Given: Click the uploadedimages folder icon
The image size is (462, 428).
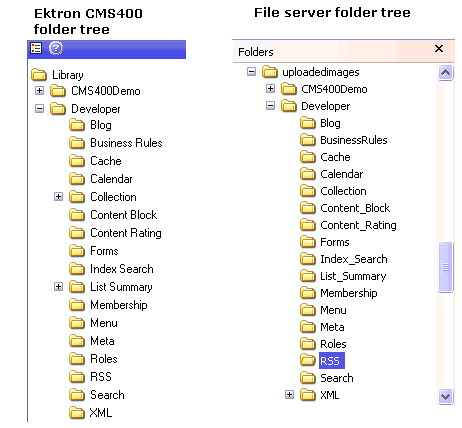Looking at the screenshot, I should [x=269, y=72].
